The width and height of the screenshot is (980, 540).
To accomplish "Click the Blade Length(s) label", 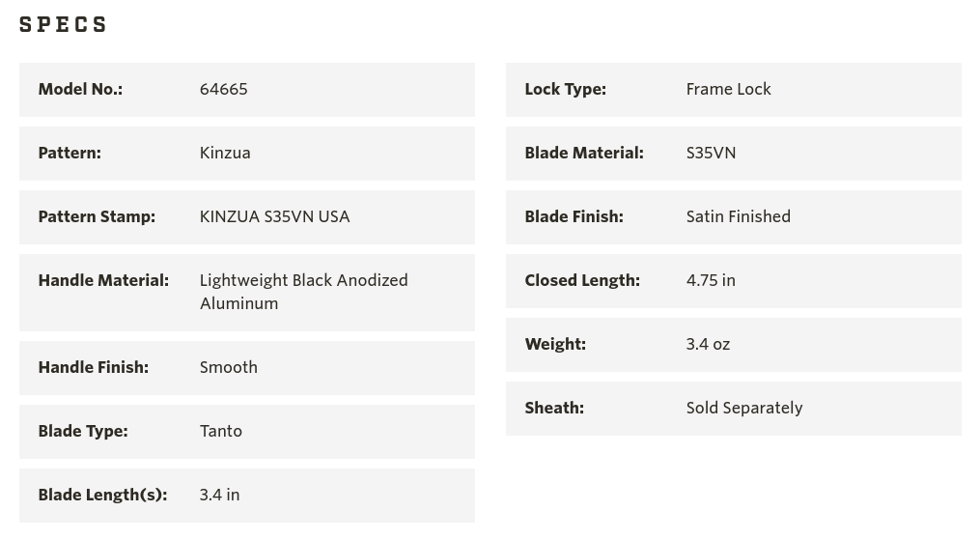I will (x=103, y=495).
